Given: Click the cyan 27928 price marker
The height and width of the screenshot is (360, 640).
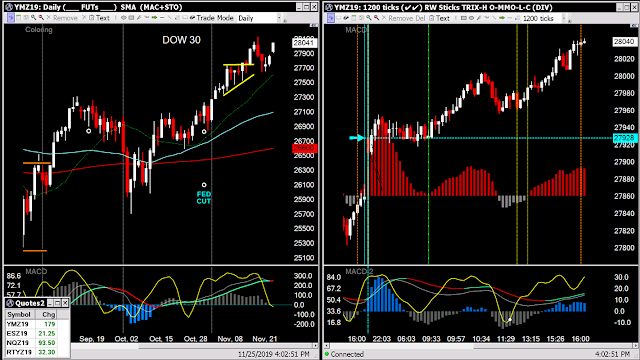Looking at the screenshot, I should 625,138.
